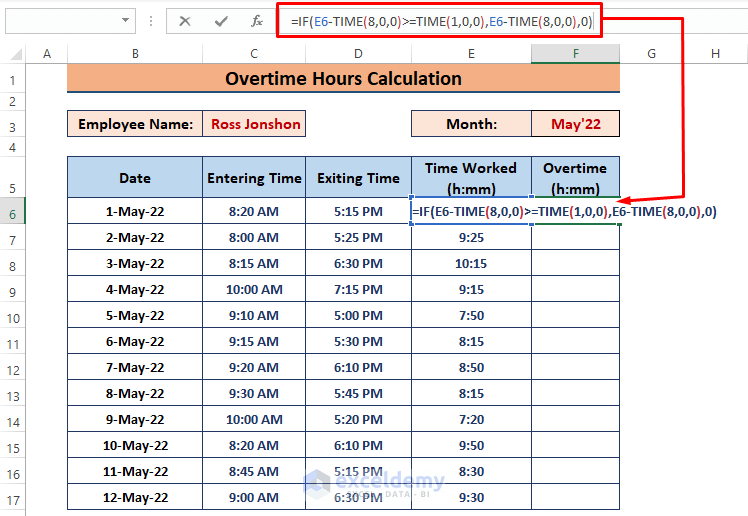Click the Time Worked (h:mm) heading cell
Viewport: 748px width, 516px height.
[471, 177]
